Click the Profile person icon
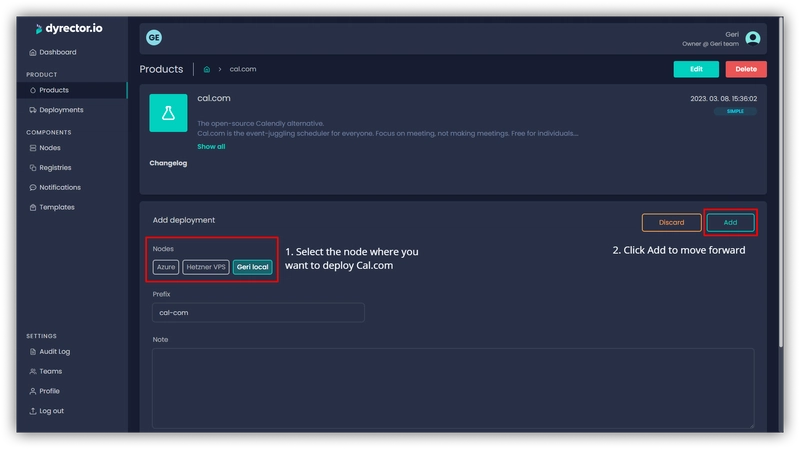Viewport: 800px width, 449px height. [33, 391]
